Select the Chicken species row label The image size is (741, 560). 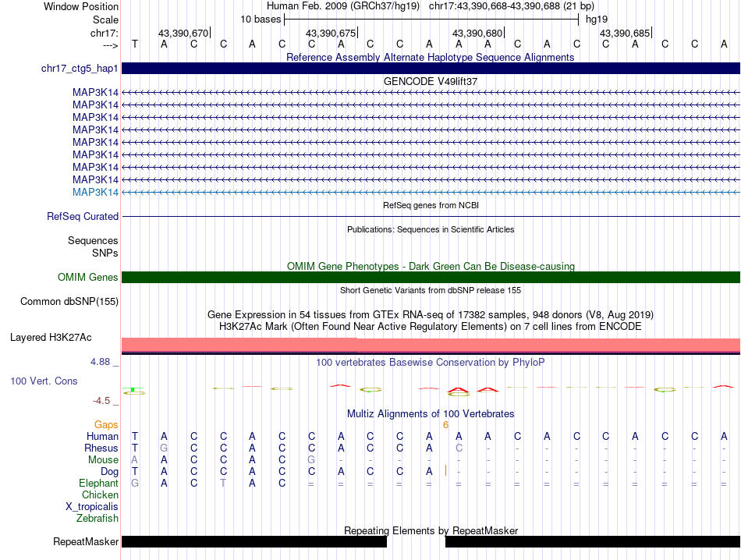pos(100,494)
